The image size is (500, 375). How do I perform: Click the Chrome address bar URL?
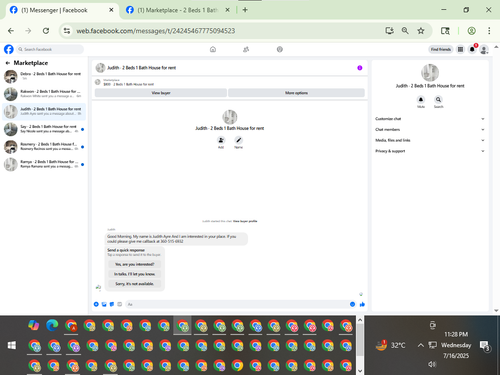coord(156,31)
